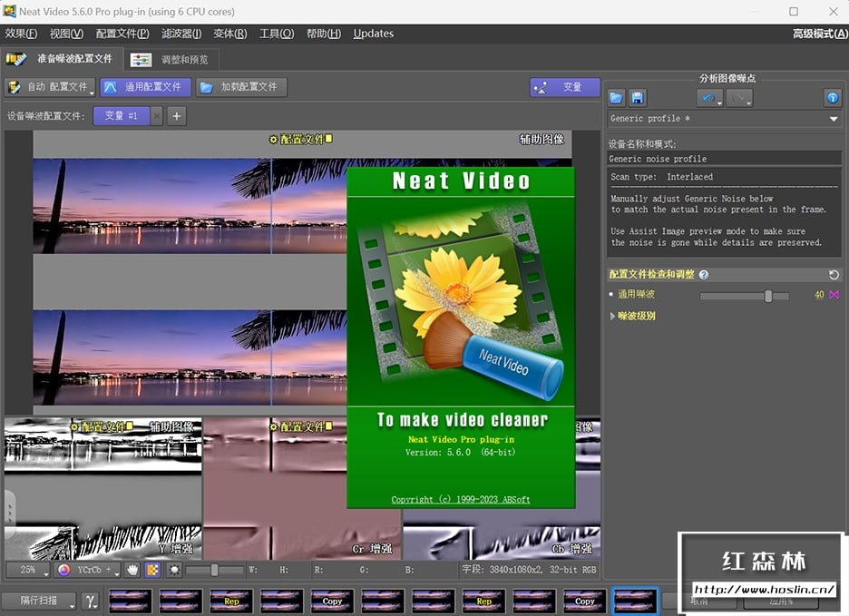Toggle the 变量 button in the toolbar
The image size is (849, 616).
pos(564,87)
